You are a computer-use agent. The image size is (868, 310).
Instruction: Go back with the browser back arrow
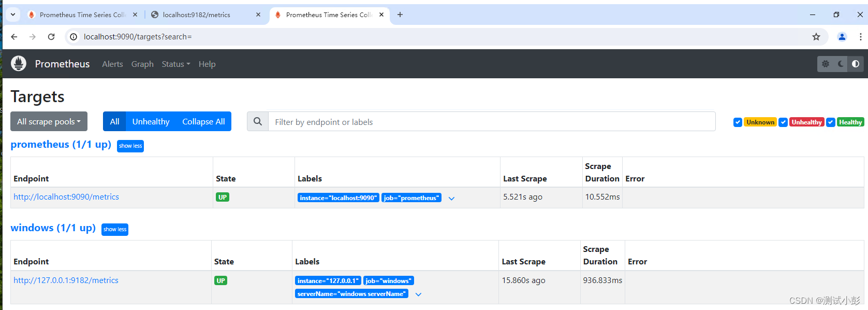[14, 37]
